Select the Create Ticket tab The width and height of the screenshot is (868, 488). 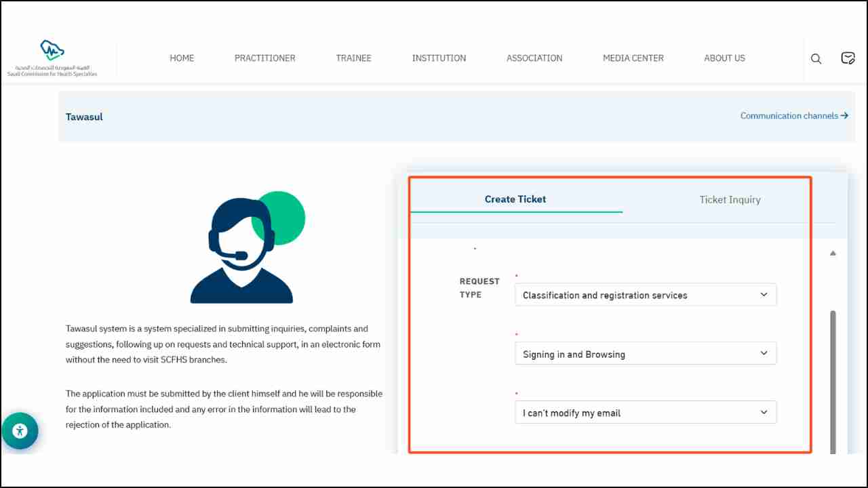(515, 199)
